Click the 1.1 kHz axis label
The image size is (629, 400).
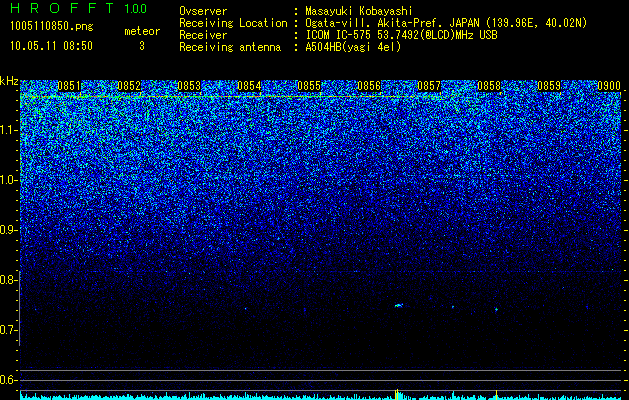8,130
